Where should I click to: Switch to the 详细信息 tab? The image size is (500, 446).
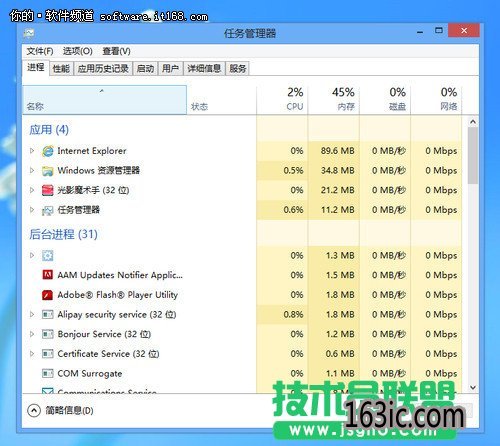tap(204, 69)
